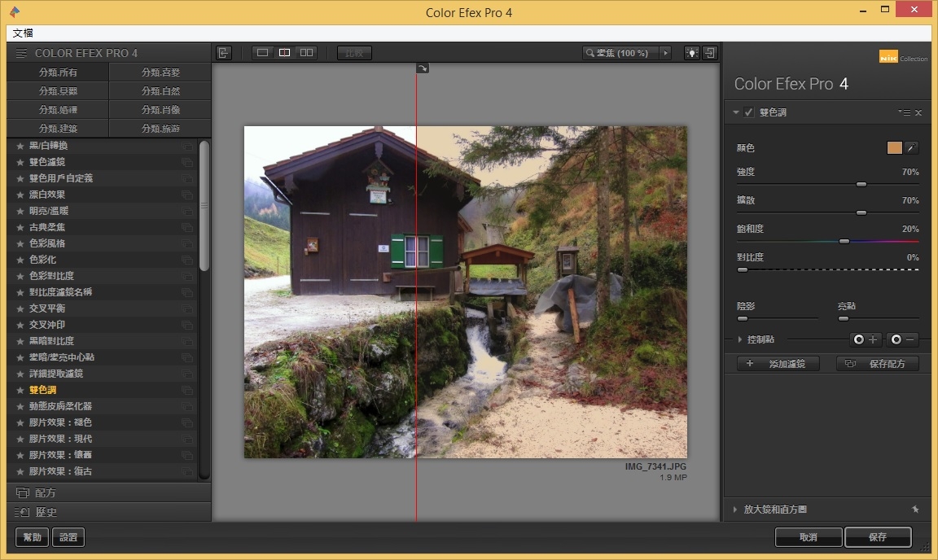Select the 分類.肖像 category tab
This screenshot has width=938, height=560.
[160, 110]
